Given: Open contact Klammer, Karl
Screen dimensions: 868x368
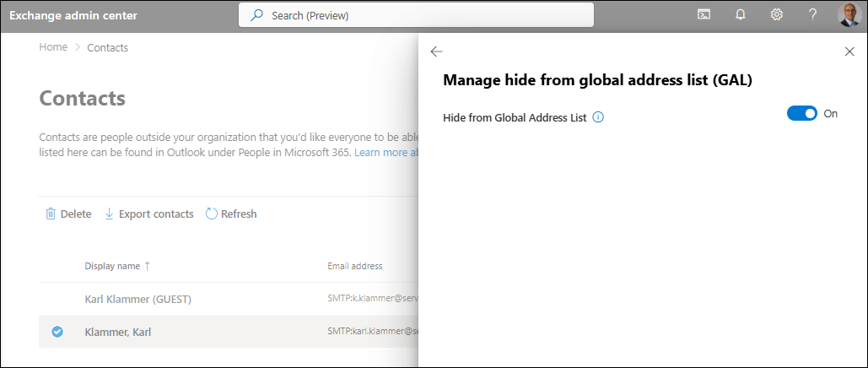Looking at the screenshot, I should click(x=118, y=333).
